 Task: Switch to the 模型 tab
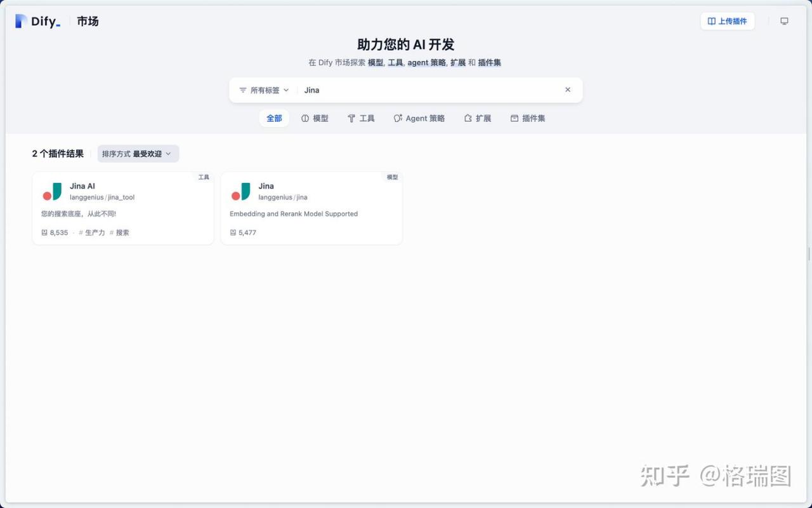coord(315,118)
